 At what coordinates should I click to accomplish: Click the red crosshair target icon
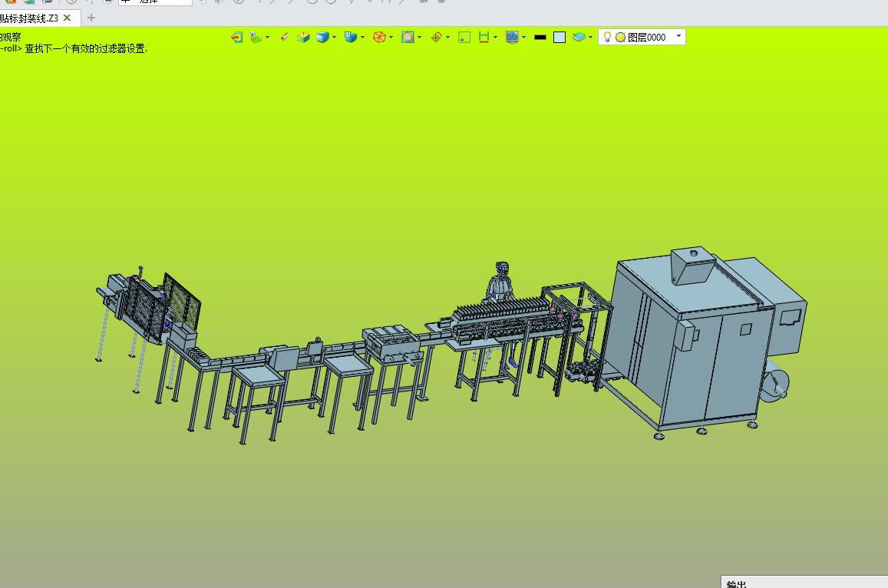click(436, 38)
